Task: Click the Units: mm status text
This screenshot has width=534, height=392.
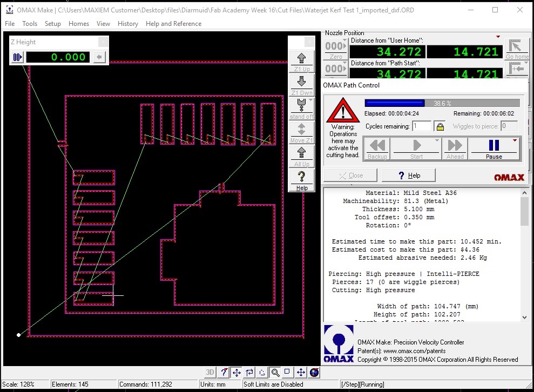Action: [213, 384]
